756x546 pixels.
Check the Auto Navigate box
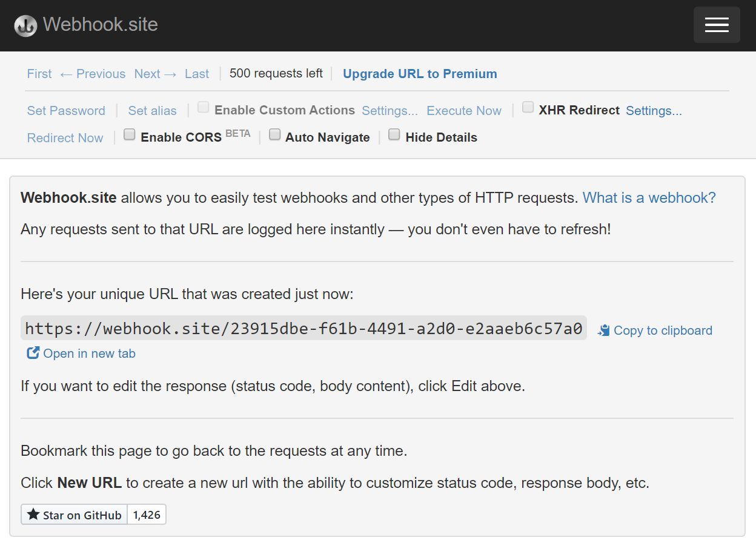point(274,135)
